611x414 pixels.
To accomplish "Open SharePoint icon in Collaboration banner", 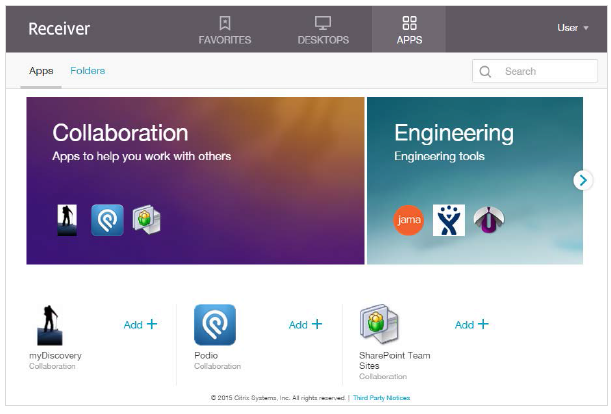I will coord(147,219).
